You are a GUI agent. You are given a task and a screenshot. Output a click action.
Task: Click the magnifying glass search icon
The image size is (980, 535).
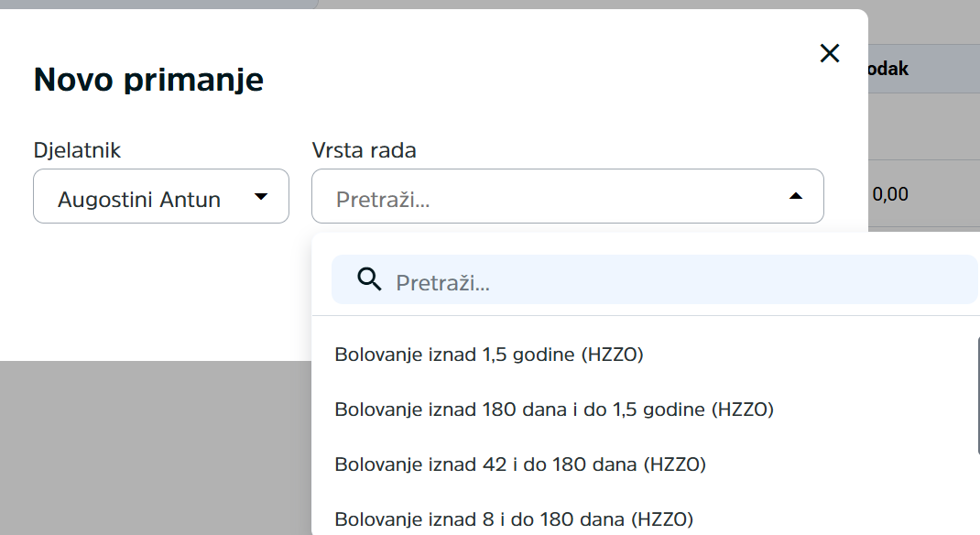click(x=369, y=279)
